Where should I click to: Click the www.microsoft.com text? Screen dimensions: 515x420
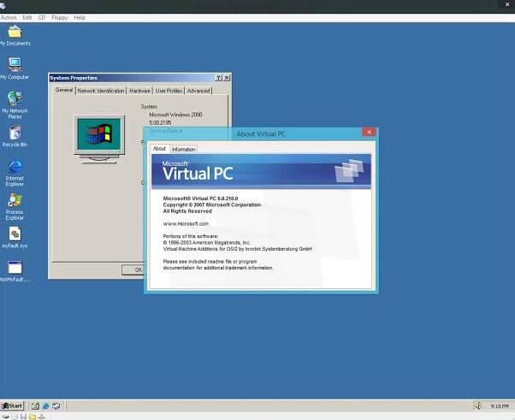[x=186, y=223]
